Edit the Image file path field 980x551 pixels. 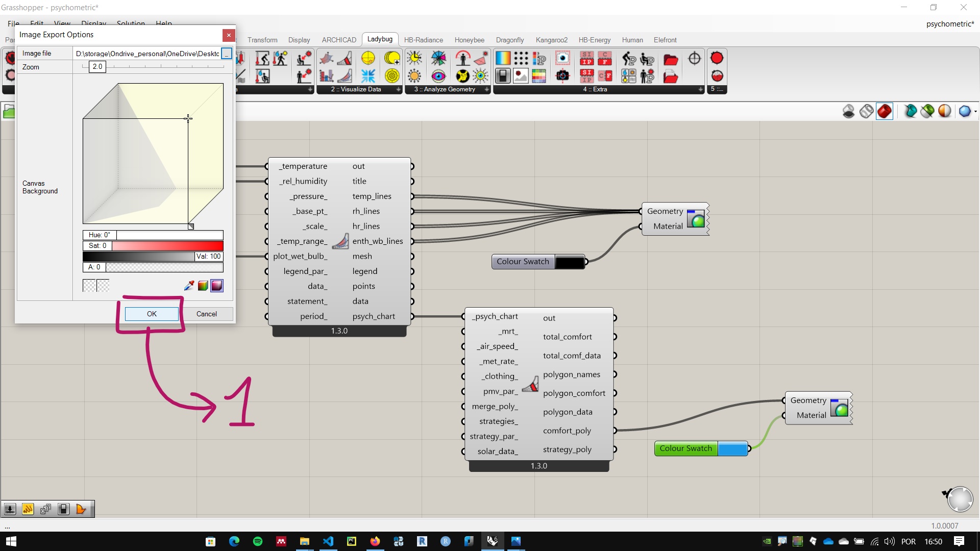tap(147, 54)
